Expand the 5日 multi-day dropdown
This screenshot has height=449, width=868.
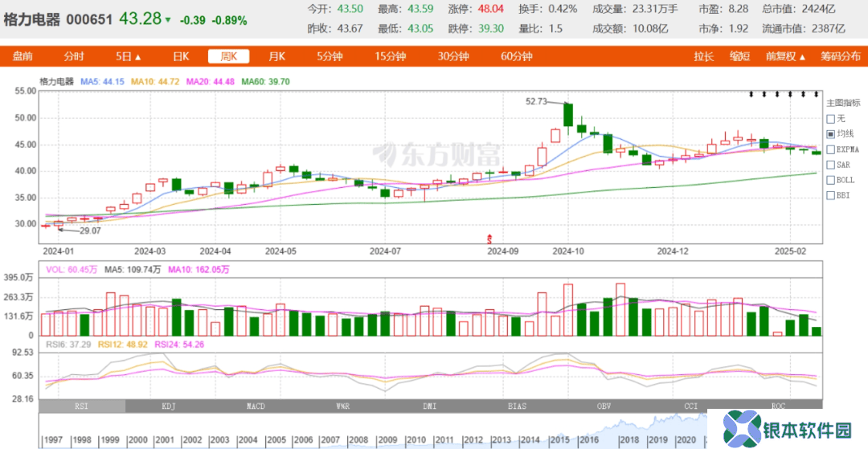pos(129,56)
